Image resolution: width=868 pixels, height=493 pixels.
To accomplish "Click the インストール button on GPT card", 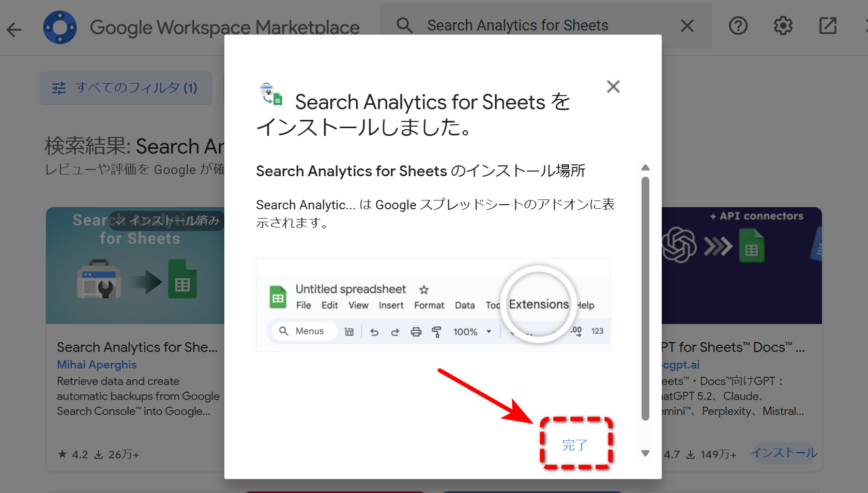I will [x=784, y=453].
